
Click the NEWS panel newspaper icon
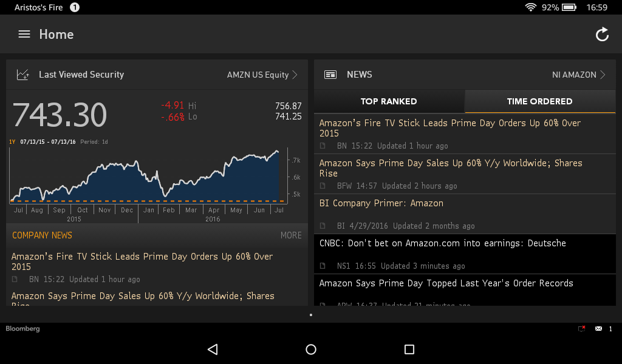pyautogui.click(x=330, y=74)
